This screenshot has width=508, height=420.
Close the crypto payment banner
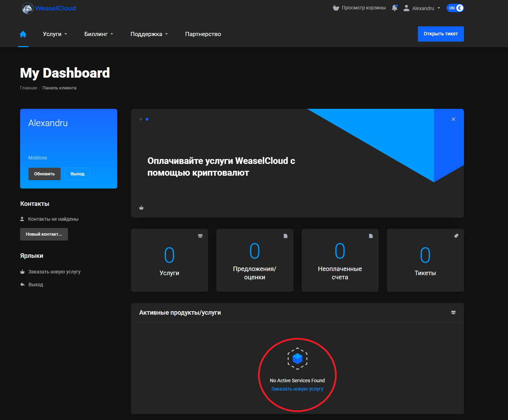coord(453,119)
